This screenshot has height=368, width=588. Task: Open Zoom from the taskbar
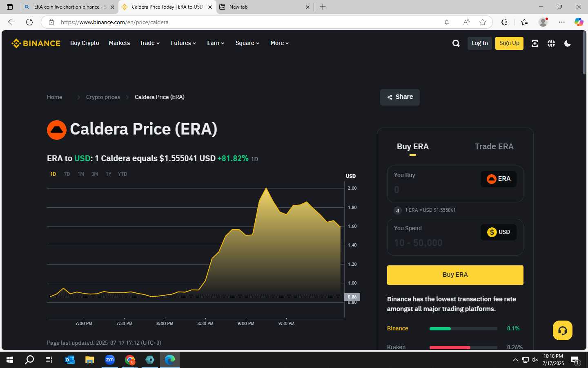tap(110, 360)
